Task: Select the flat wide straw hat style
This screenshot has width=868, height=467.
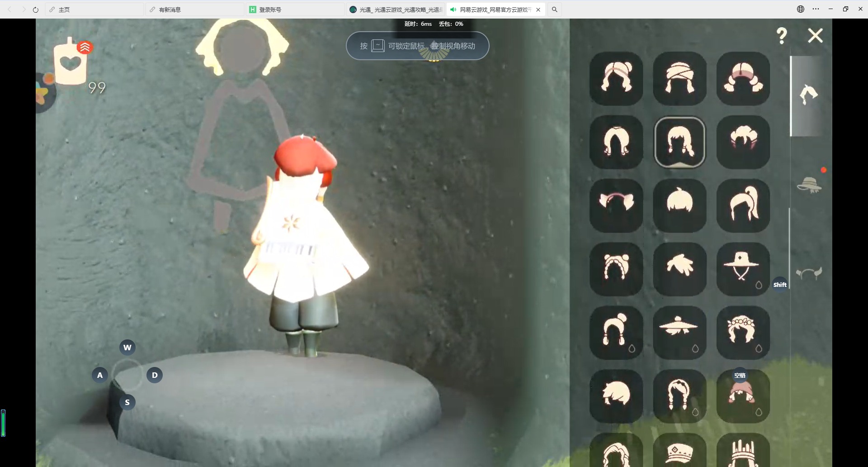Action: click(679, 333)
